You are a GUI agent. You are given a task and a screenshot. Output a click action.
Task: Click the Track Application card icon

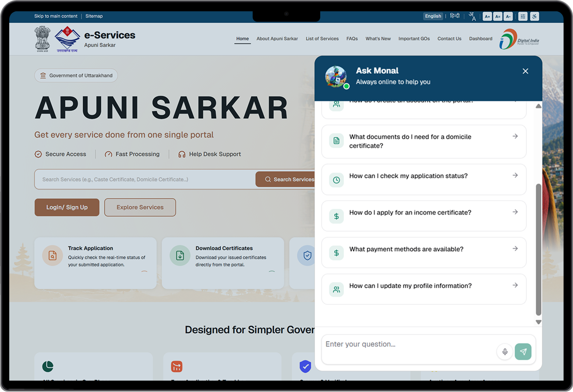[x=53, y=256]
